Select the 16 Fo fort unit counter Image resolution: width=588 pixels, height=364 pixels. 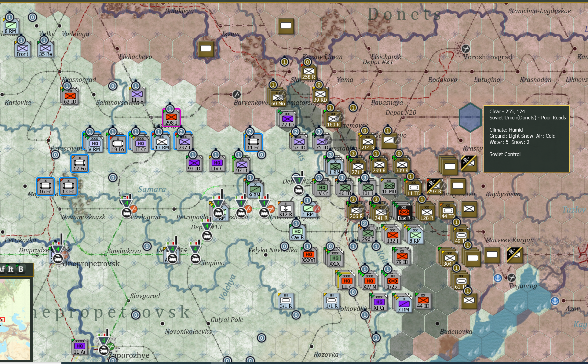click(46, 187)
